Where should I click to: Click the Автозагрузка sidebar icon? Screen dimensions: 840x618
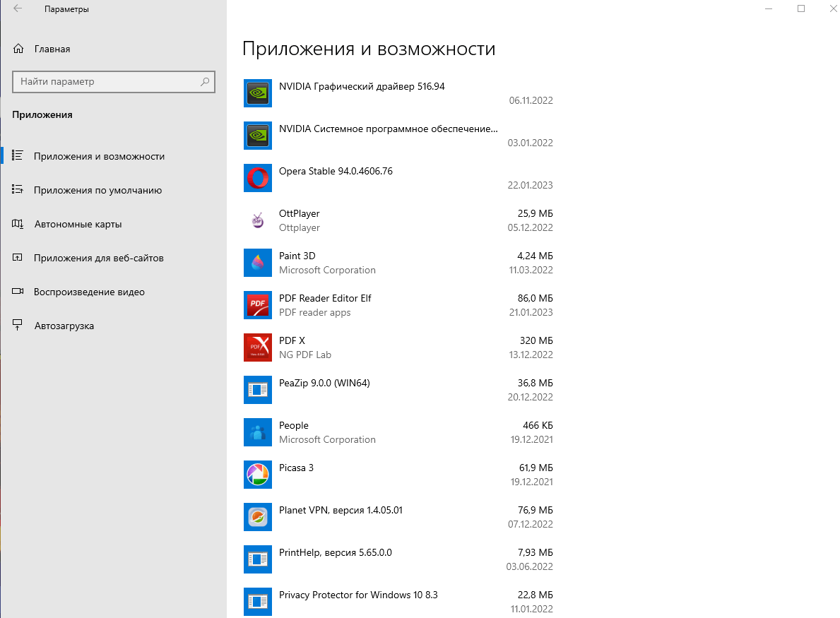[x=18, y=325]
